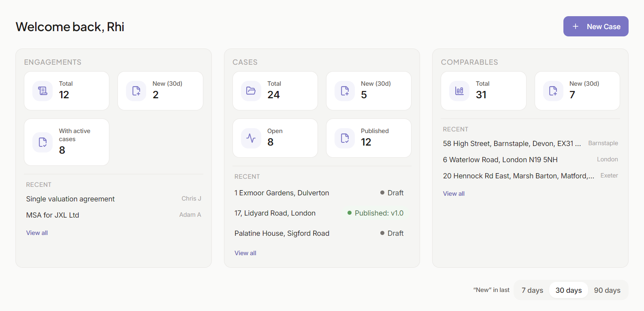Click the With active cases label
644x311 pixels.
tap(75, 135)
